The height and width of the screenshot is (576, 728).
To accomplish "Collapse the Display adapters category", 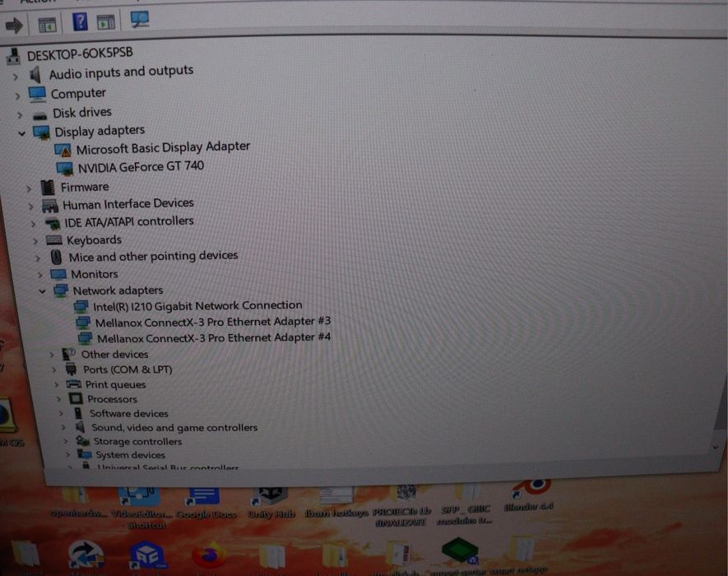I will (22, 134).
